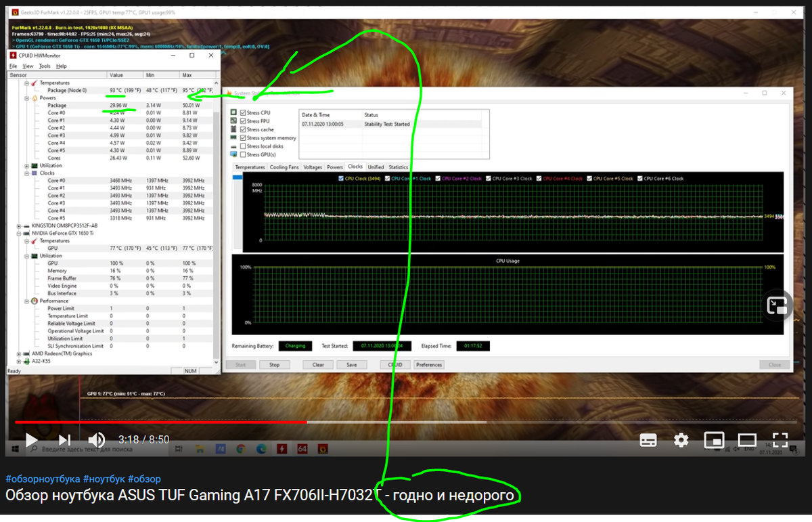This screenshot has width=812, height=522.
Task: Launch AIDA64 from the taskbar
Action: coord(302,448)
